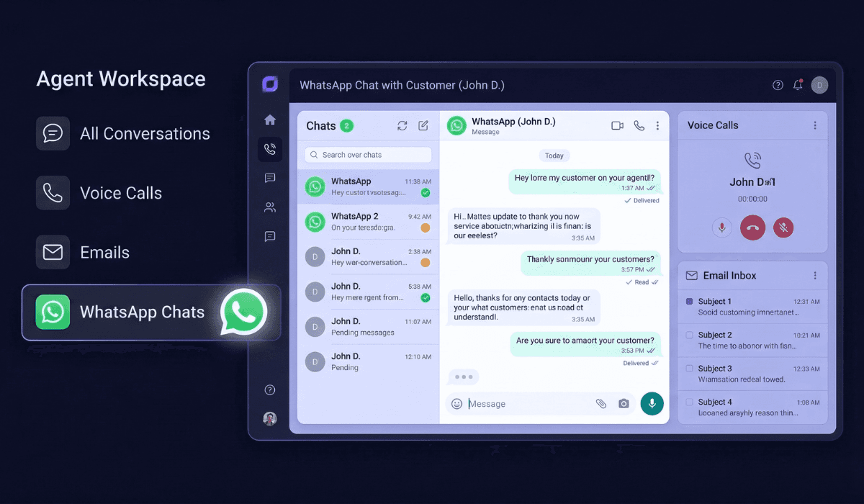Click the message "Are you sure to amaort your customer?"
Image resolution: width=864 pixels, height=504 pixels.
click(x=585, y=345)
